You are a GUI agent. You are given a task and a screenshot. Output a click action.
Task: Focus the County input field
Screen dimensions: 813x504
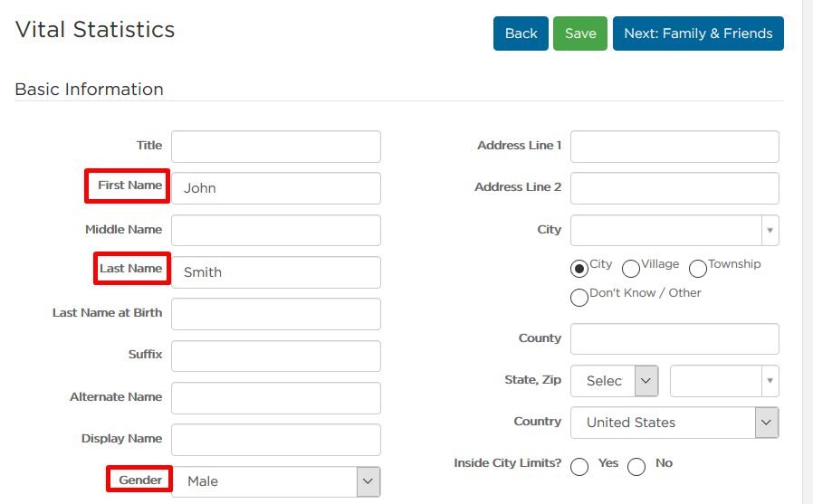pyautogui.click(x=674, y=338)
